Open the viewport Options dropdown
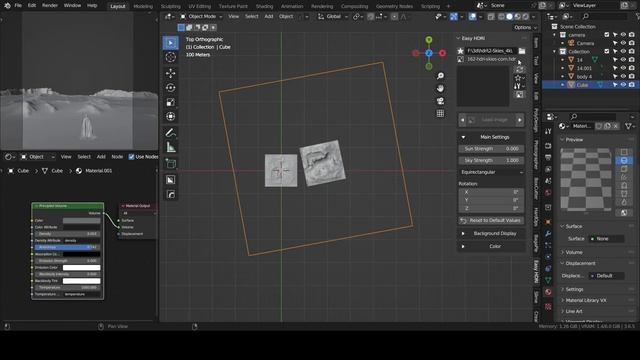The width and height of the screenshot is (640, 360). [525, 27]
